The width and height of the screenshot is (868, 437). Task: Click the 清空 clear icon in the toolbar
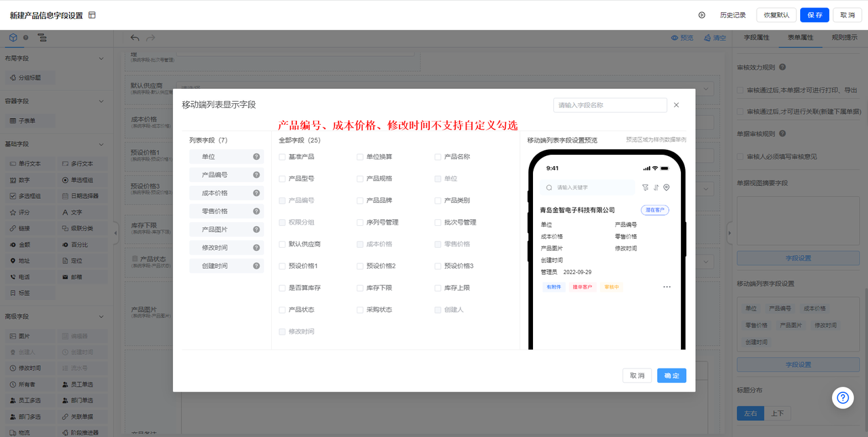(707, 38)
